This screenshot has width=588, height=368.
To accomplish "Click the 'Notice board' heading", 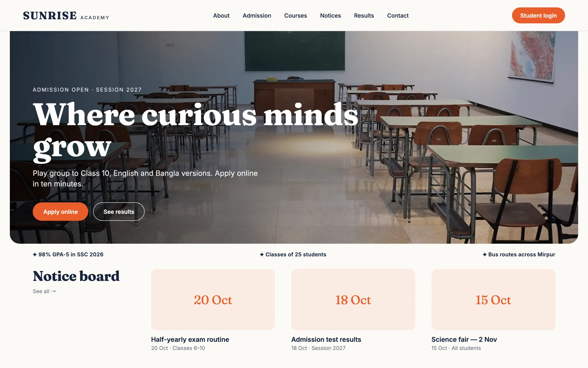I will (x=76, y=276).
